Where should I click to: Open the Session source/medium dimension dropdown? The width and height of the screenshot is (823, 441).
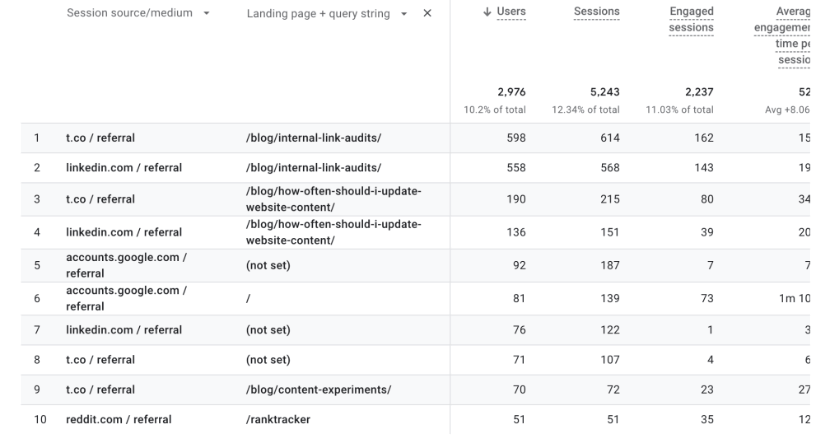click(205, 13)
